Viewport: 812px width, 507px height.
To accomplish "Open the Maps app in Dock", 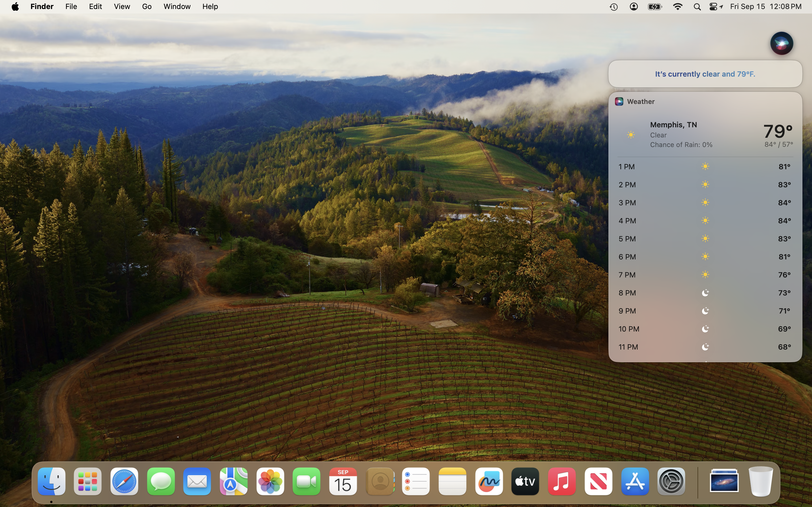I will (233, 482).
